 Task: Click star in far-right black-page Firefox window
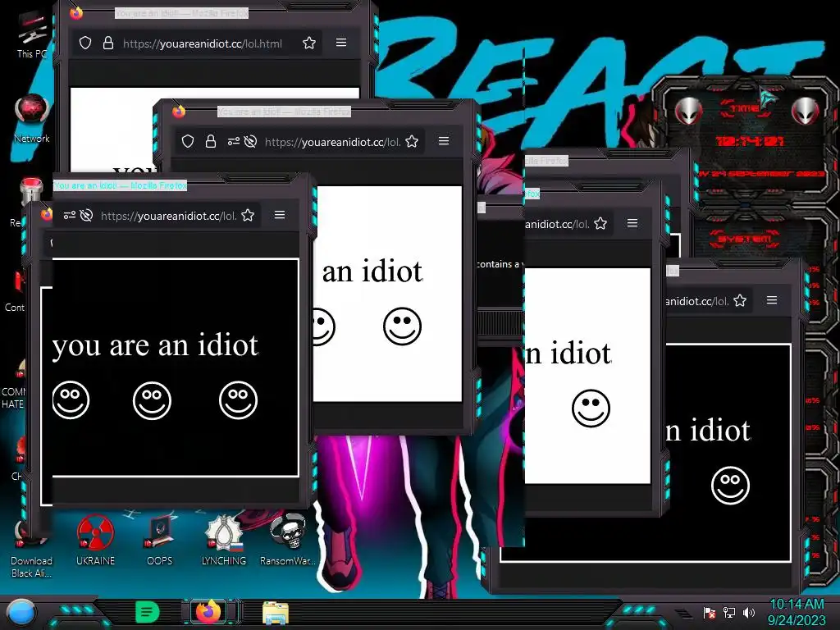740,300
